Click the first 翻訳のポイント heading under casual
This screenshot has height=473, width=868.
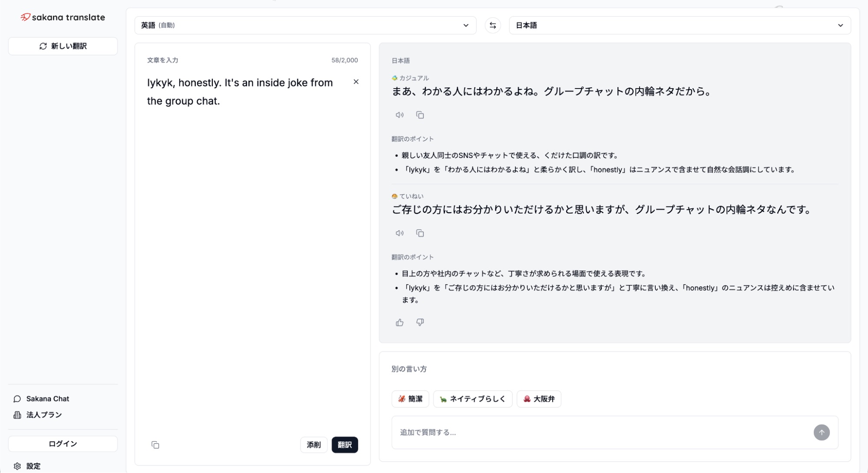[x=413, y=139]
